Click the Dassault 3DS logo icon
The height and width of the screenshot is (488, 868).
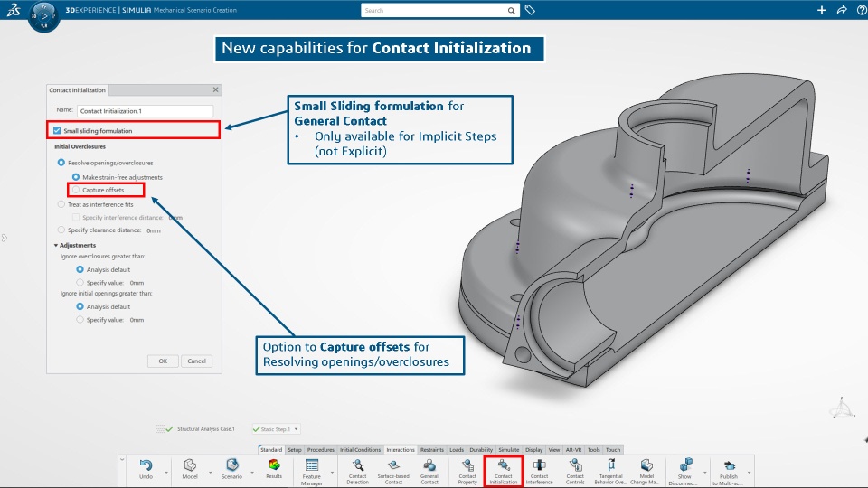[14, 10]
